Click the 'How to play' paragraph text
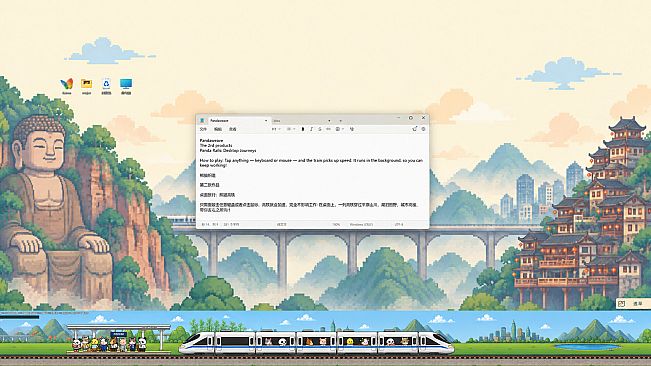The width and height of the screenshot is (651, 366). [x=311, y=163]
